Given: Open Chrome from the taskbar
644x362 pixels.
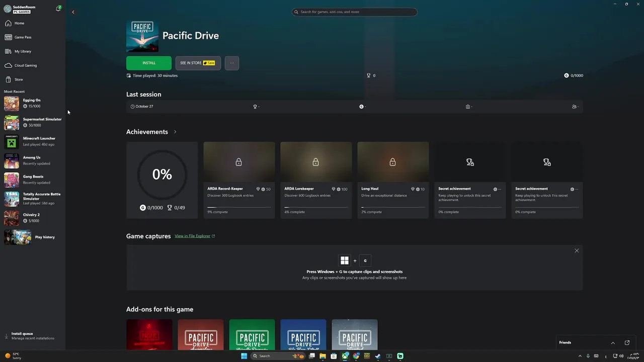Looking at the screenshot, I should (356, 356).
